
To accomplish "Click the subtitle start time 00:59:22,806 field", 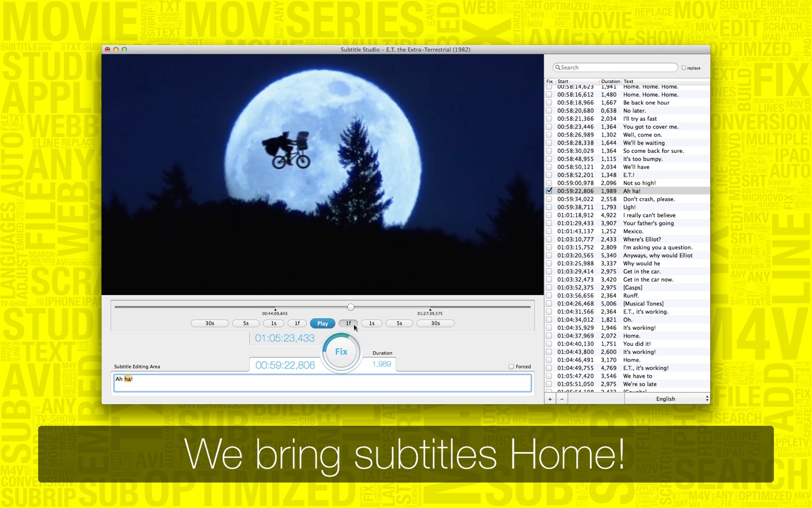I will pos(285,365).
